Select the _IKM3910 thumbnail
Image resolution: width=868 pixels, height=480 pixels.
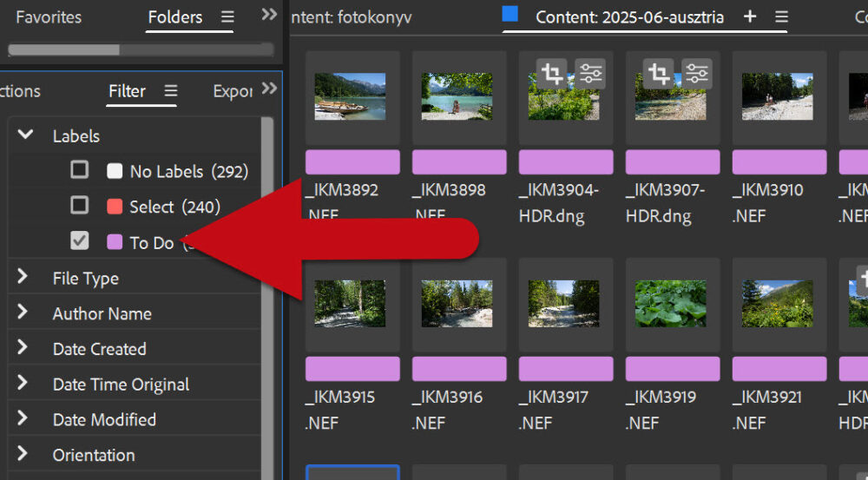point(777,96)
